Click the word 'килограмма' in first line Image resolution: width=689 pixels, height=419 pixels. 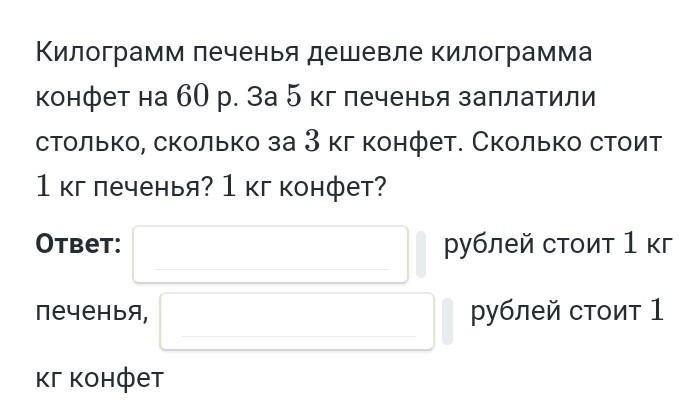(511, 52)
